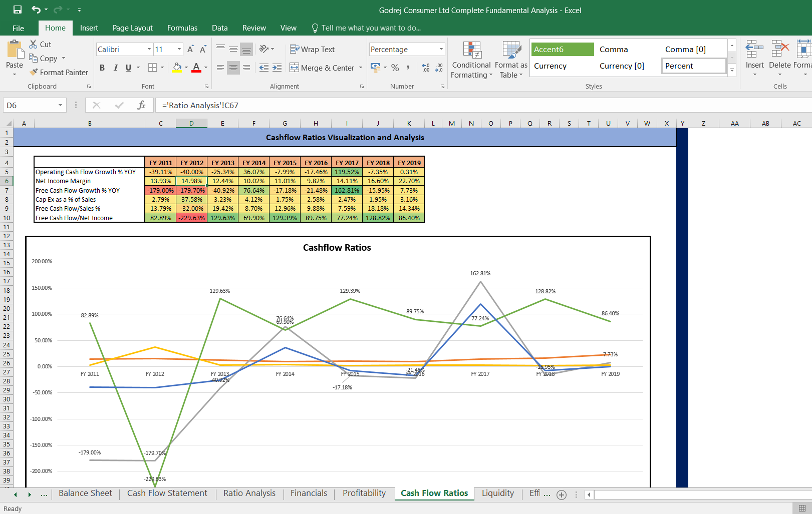The height and width of the screenshot is (514, 812).
Task: Toggle Italic formatting
Action: coord(115,68)
